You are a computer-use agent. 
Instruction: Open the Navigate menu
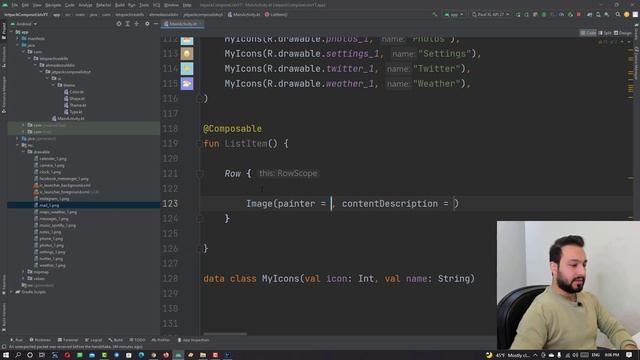point(53,5)
